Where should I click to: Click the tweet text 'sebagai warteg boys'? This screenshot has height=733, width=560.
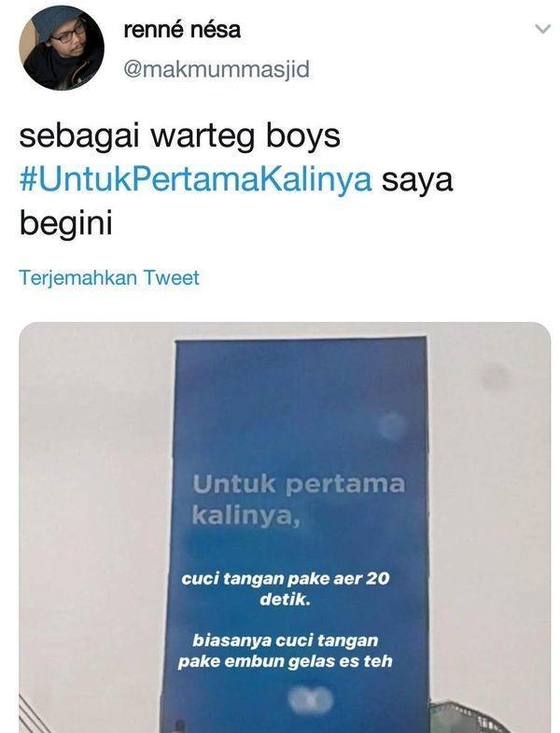tap(179, 136)
